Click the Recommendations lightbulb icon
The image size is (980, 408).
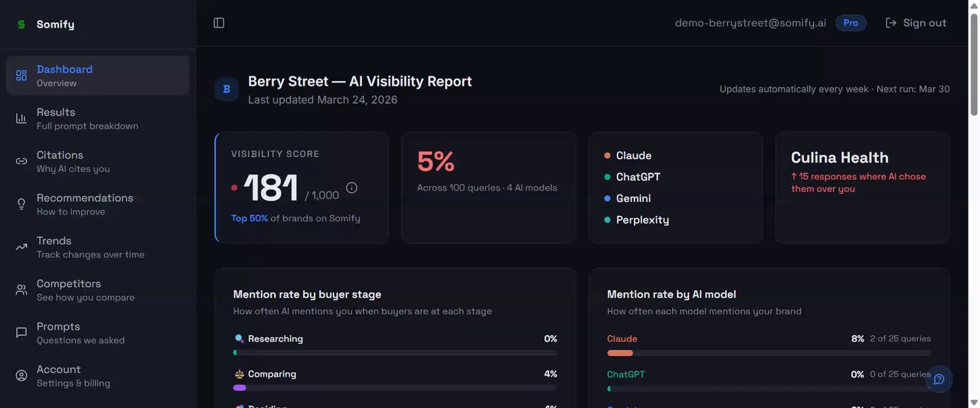[21, 204]
